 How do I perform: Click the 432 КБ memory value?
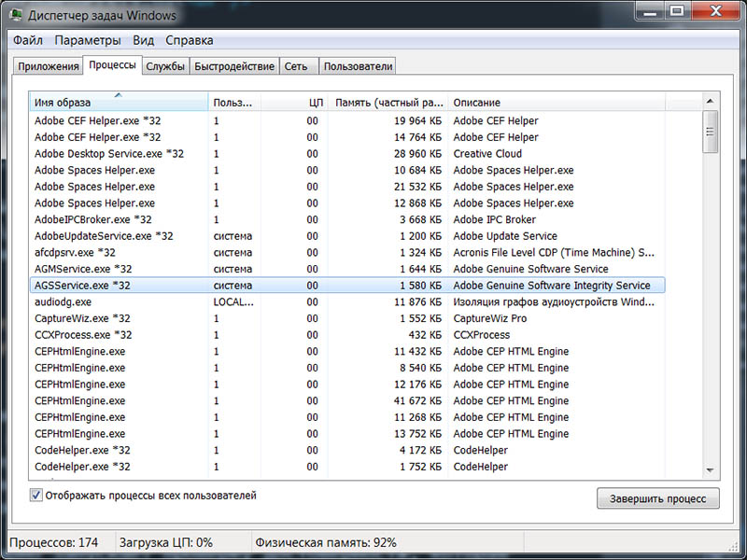[425, 335]
